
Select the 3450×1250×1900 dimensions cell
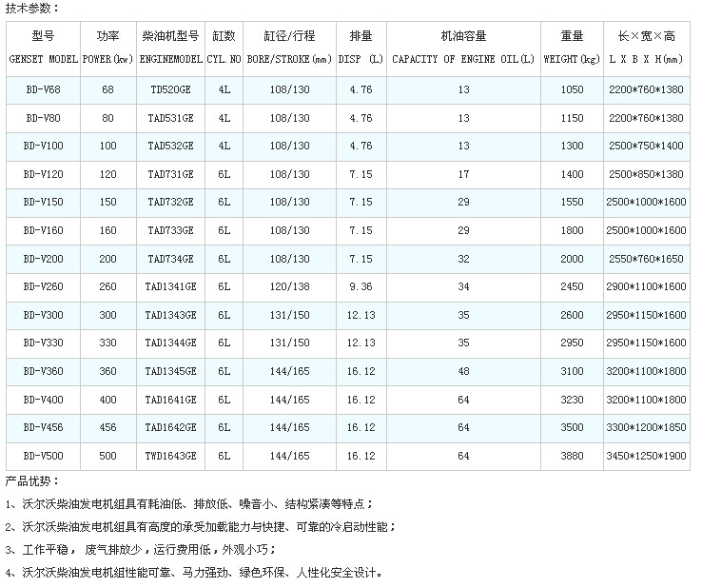[x=646, y=457]
